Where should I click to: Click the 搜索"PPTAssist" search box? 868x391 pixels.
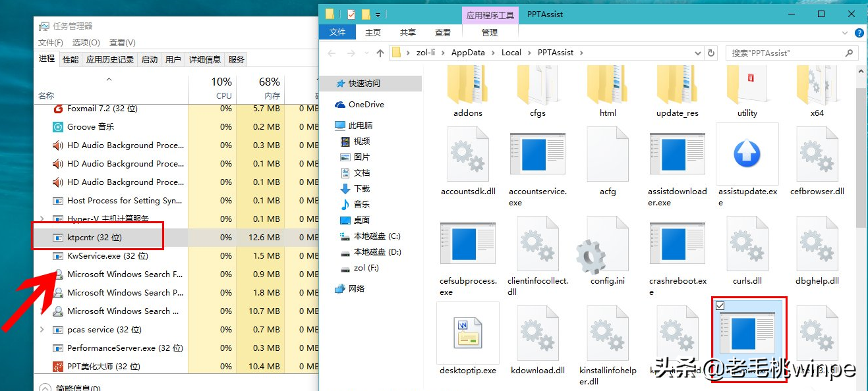792,53
